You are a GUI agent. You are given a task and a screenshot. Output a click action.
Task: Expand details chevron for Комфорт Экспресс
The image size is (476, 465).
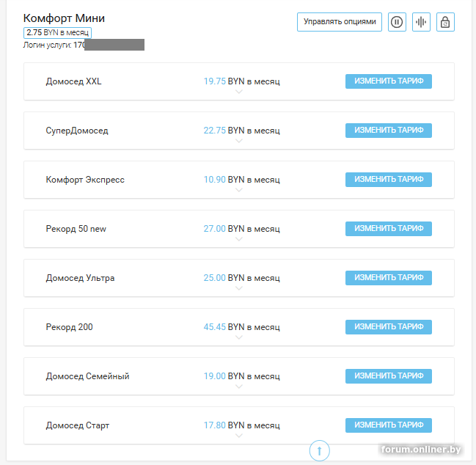pos(239,191)
